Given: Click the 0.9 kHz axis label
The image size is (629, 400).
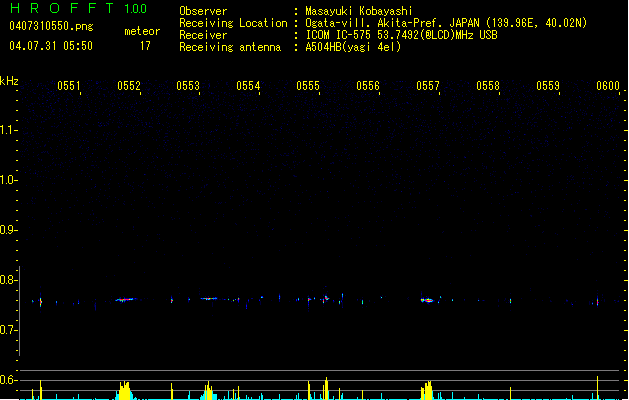Looking at the screenshot, I should click(8, 230).
